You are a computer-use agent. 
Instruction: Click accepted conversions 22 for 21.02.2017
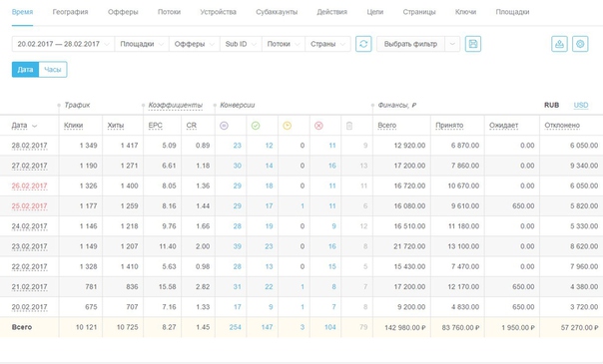click(269, 287)
